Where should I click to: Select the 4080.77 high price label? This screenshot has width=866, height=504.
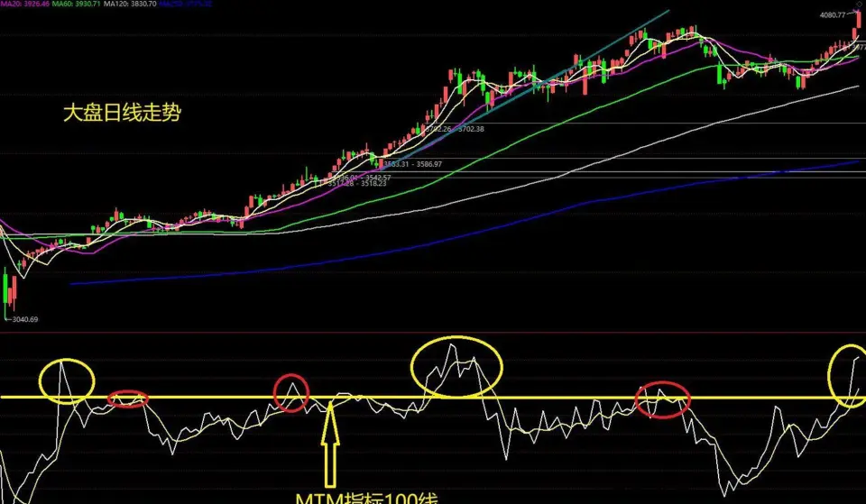coord(833,15)
